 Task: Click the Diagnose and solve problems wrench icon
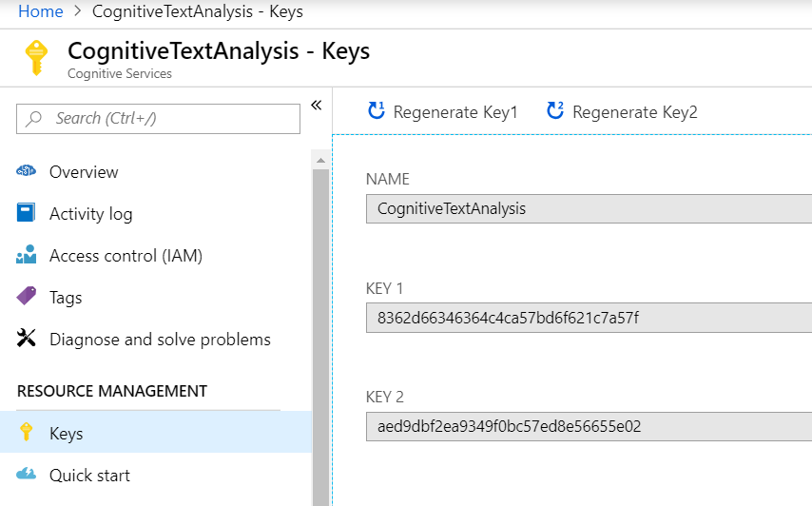tap(27, 340)
